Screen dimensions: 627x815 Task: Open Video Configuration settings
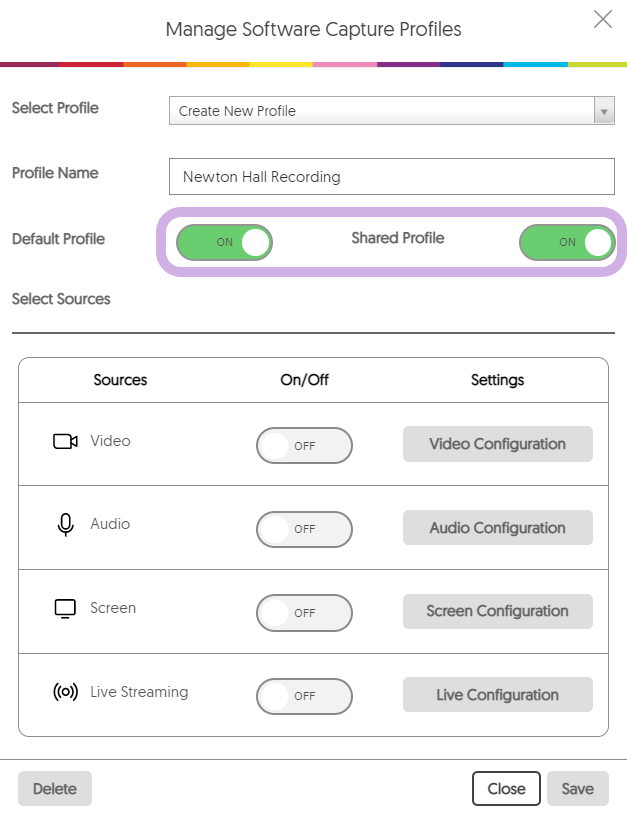(498, 444)
